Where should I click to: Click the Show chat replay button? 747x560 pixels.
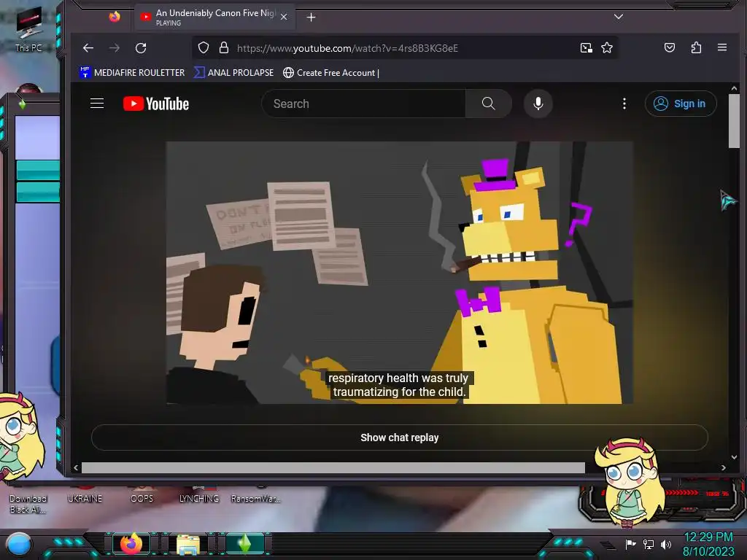point(399,437)
